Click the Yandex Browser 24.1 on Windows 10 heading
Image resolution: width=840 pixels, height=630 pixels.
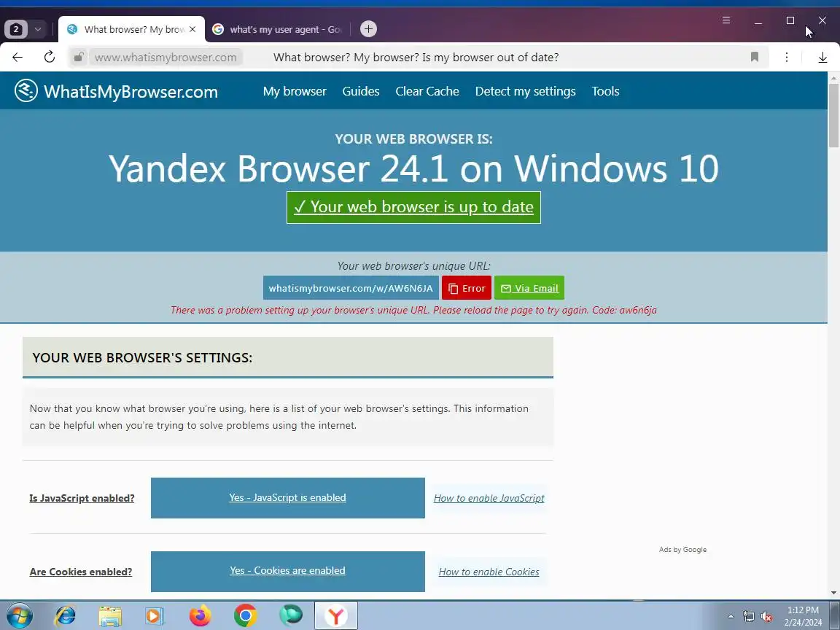pyautogui.click(x=413, y=168)
